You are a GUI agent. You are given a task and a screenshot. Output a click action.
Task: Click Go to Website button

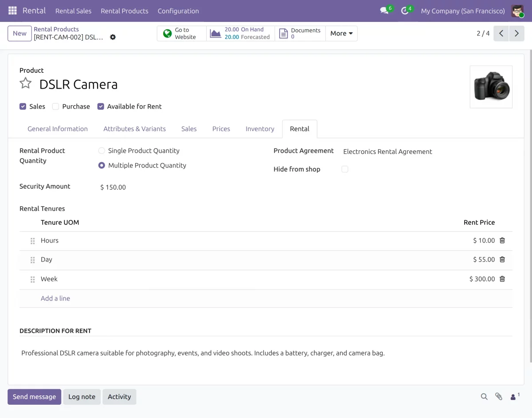click(182, 33)
